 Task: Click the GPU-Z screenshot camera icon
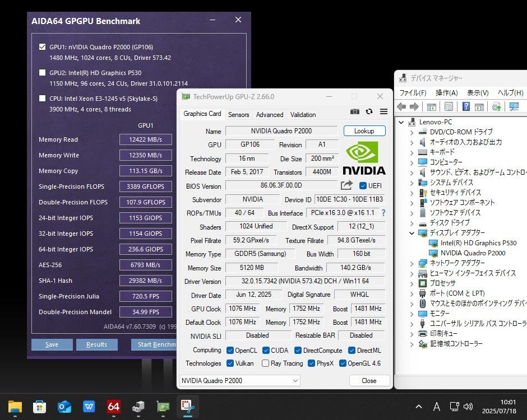(354, 112)
